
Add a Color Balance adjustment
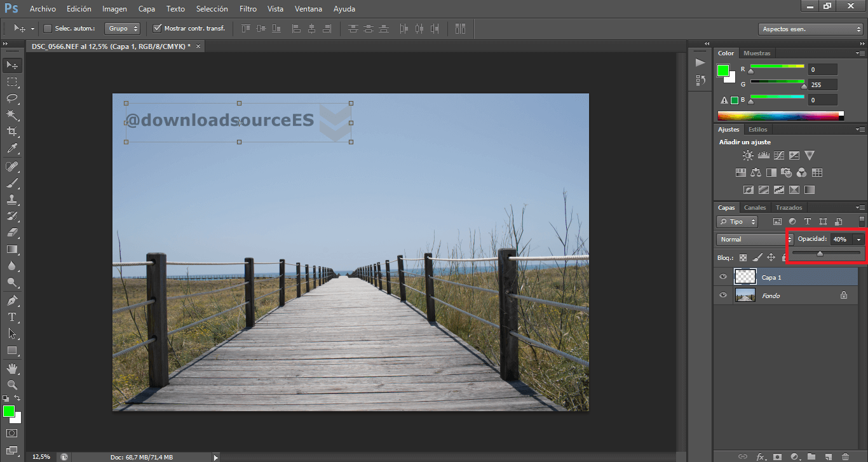click(756, 172)
